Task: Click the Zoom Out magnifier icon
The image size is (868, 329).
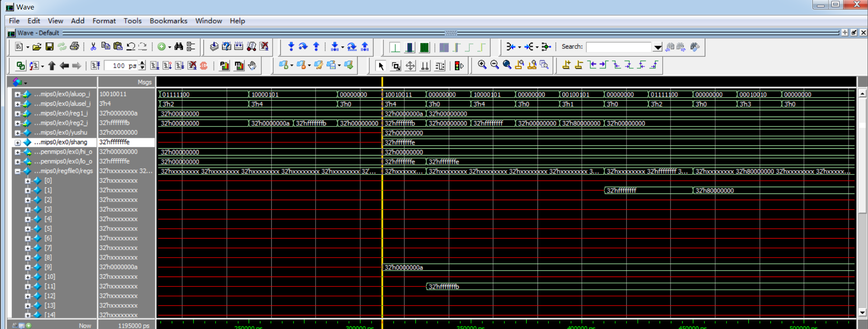Action: tap(495, 65)
